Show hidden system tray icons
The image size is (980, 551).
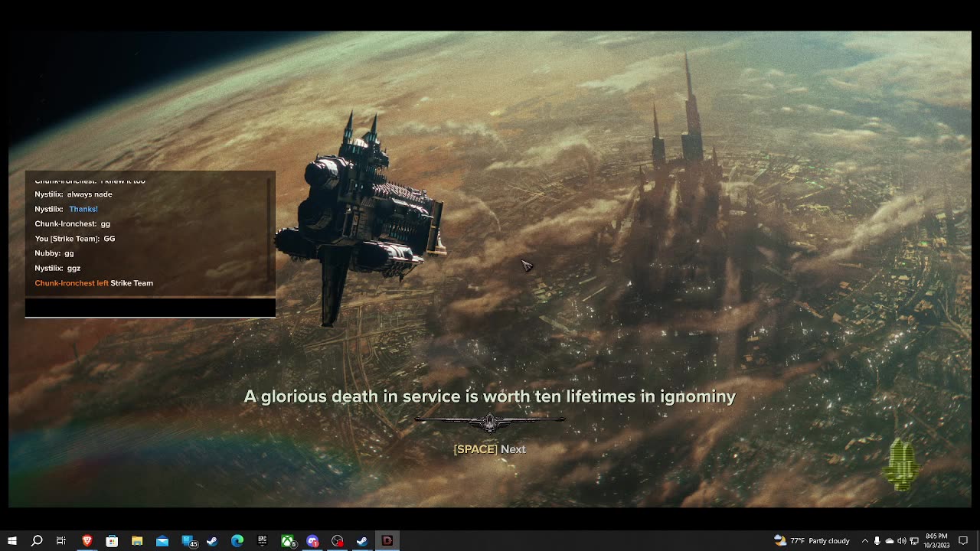[x=865, y=541]
